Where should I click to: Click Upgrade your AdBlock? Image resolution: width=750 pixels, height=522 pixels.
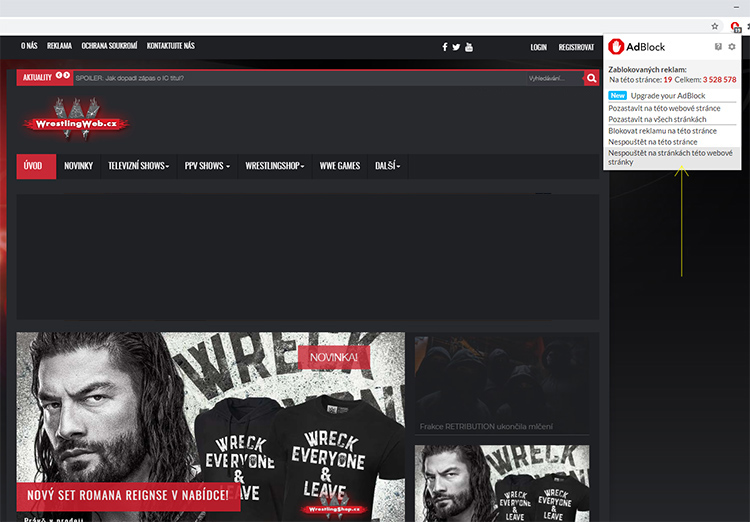pos(668,96)
